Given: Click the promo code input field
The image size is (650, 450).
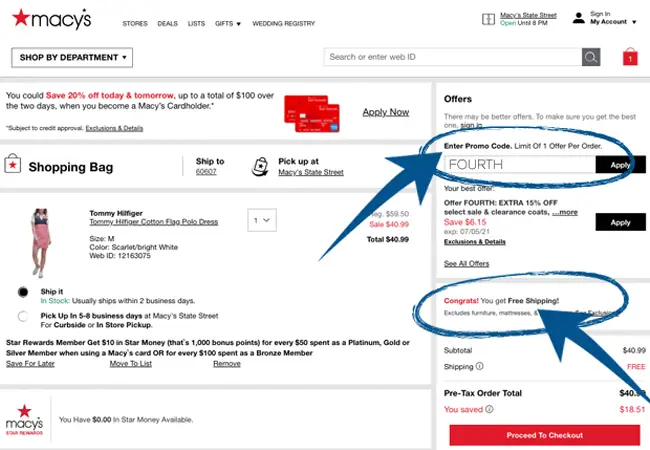Looking at the screenshot, I should [518, 165].
